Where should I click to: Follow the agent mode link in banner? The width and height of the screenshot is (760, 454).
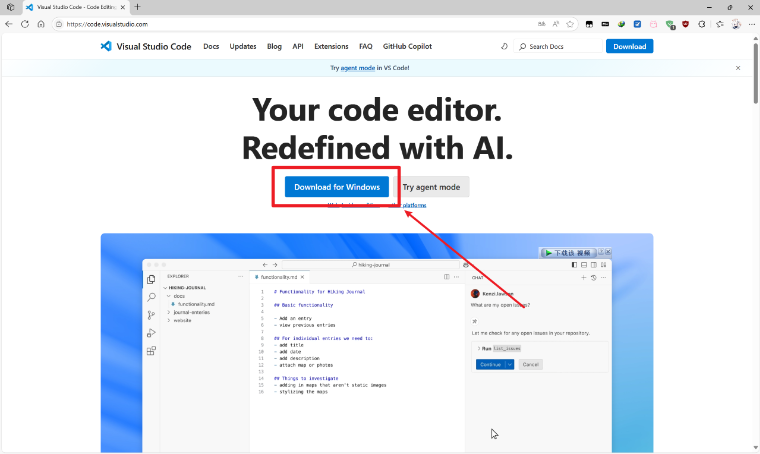[358, 68]
